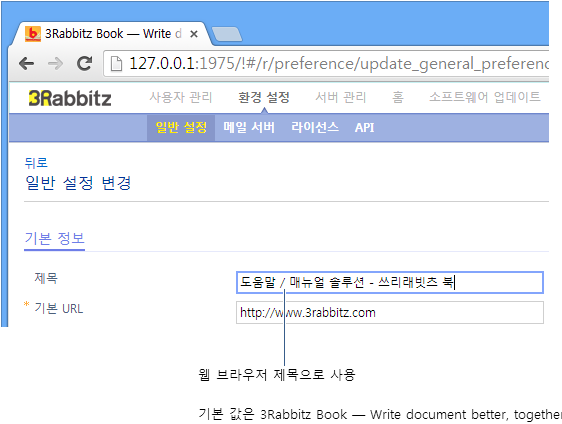Click the browser forward arrow

55,64
